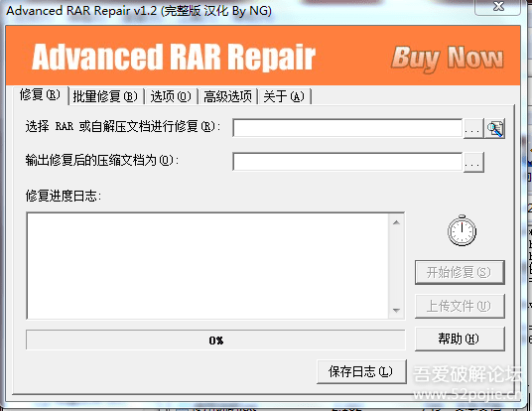532x411 pixels.
Task: Focus the output repaired archive input field
Action: click(347, 162)
